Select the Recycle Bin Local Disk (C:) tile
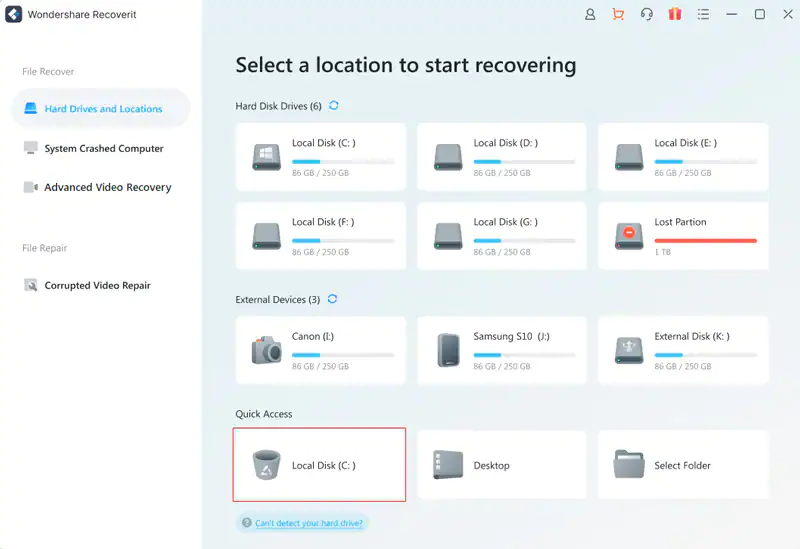This screenshot has height=549, width=800. tap(320, 465)
